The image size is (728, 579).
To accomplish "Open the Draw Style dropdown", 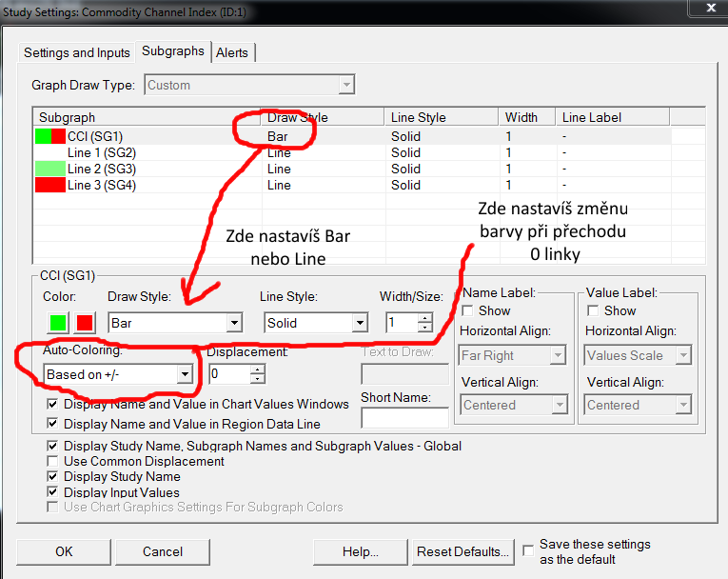I will (234, 323).
